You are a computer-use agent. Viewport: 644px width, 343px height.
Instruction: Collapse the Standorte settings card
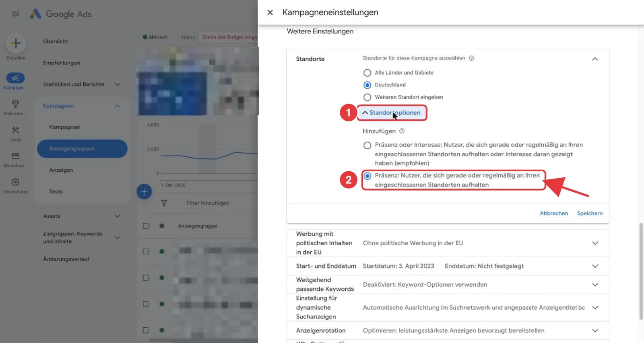[x=595, y=59]
